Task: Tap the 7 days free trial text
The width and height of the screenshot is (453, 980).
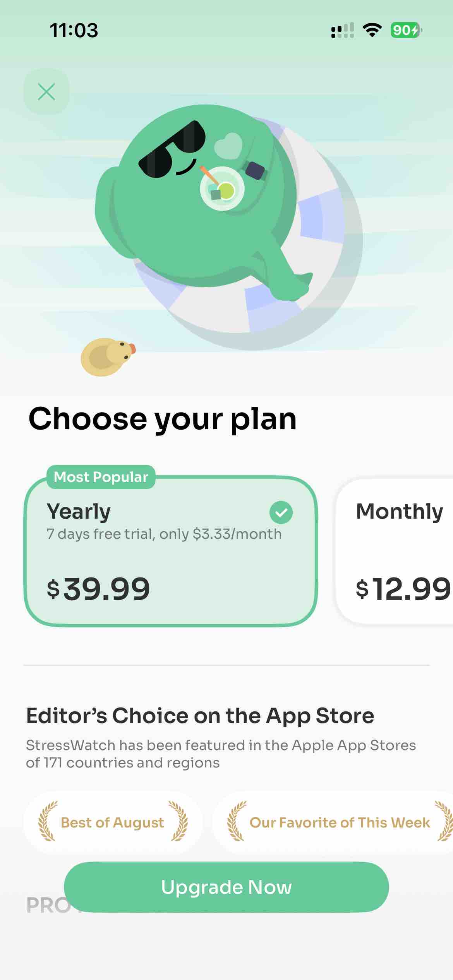Action: 164,534
